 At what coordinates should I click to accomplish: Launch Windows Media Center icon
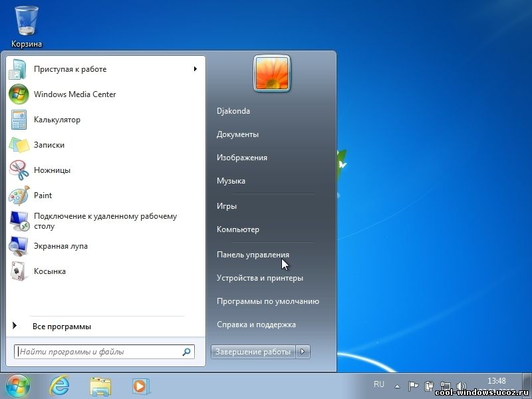point(19,94)
